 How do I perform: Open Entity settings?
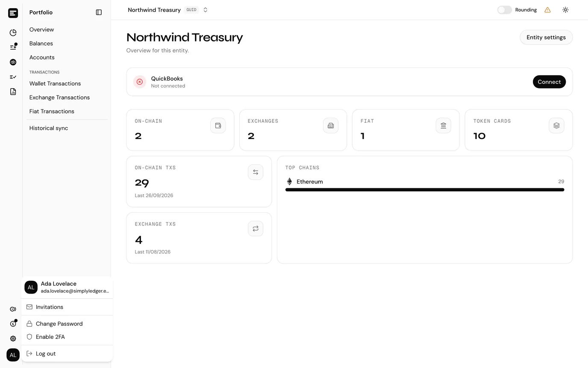[x=546, y=37]
